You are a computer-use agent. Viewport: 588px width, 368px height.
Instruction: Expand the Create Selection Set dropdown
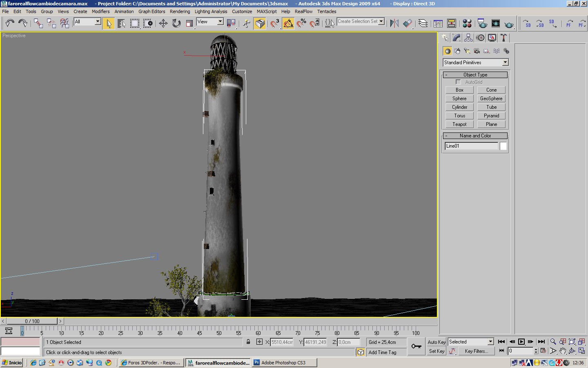(381, 21)
